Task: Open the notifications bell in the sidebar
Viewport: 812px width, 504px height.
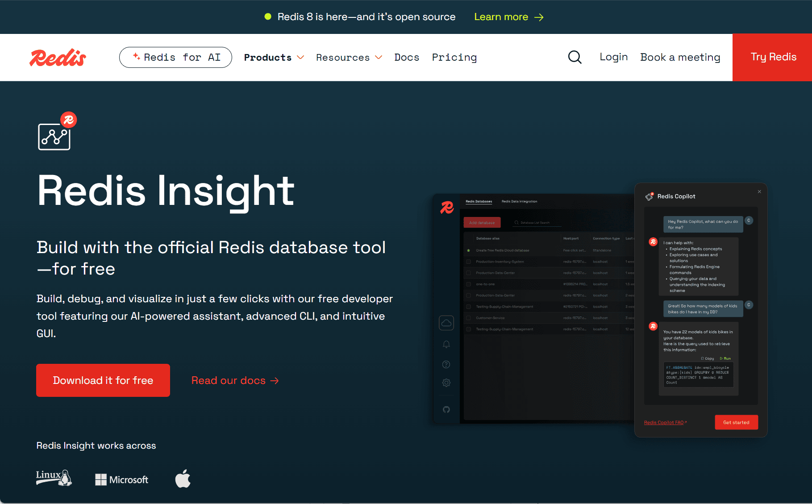Action: [446, 344]
